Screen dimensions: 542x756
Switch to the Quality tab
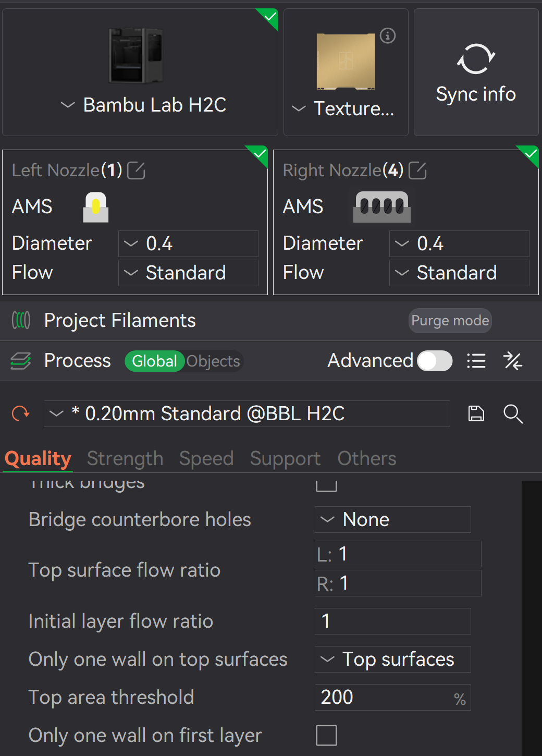[38, 459]
